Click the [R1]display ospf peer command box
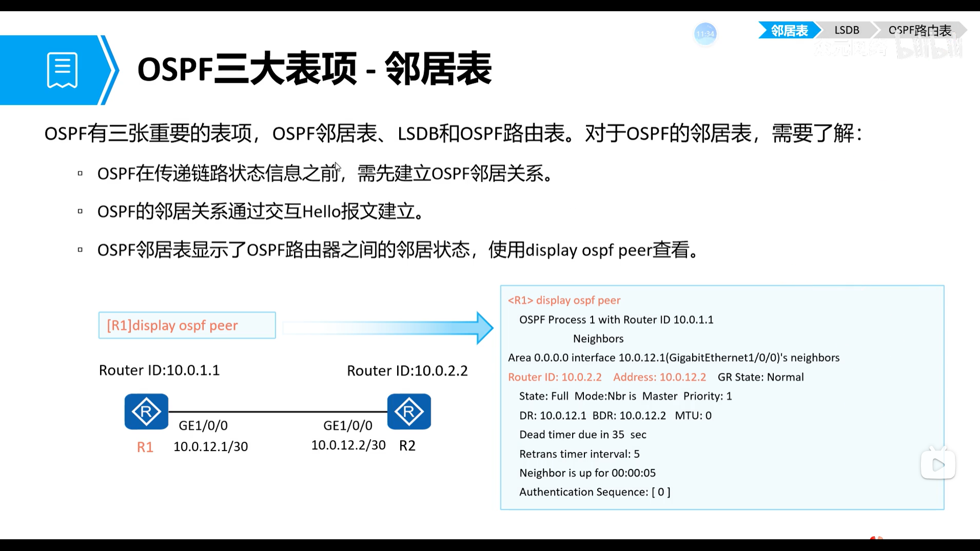 click(x=187, y=325)
